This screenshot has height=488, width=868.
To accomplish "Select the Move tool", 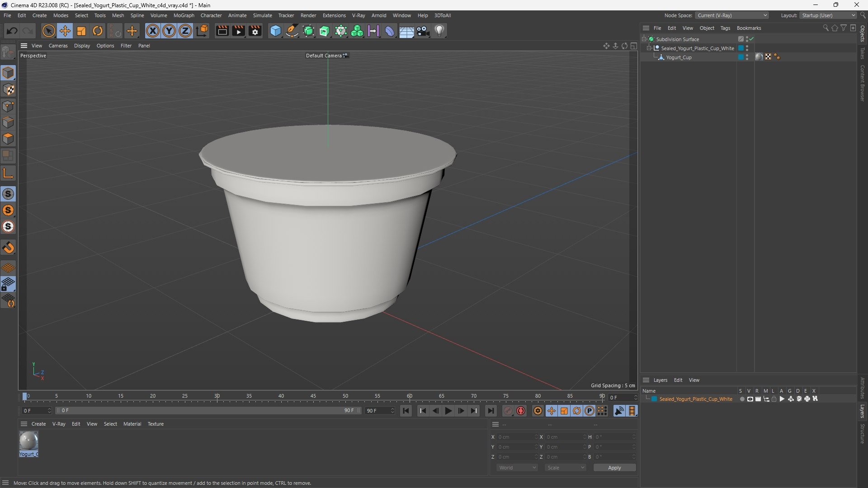I will (65, 31).
